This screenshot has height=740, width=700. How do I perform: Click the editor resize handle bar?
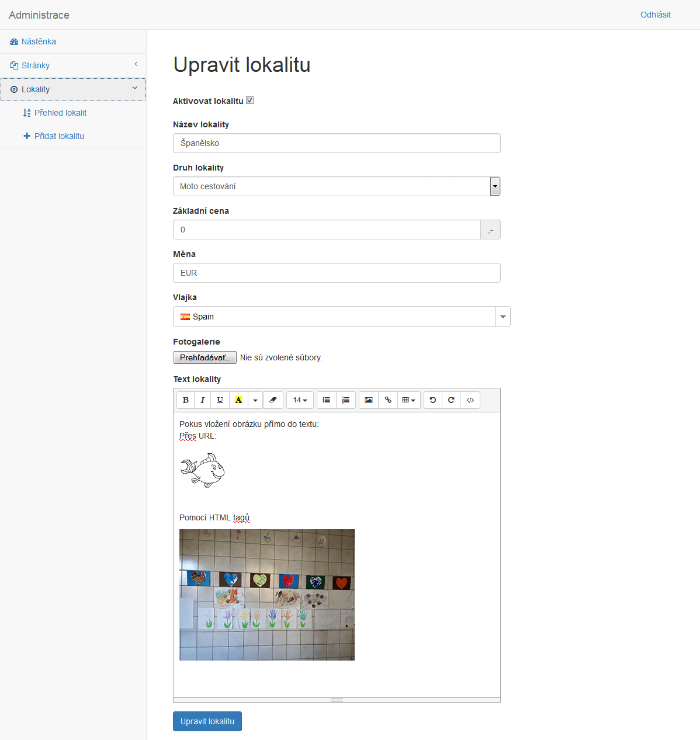point(337,700)
